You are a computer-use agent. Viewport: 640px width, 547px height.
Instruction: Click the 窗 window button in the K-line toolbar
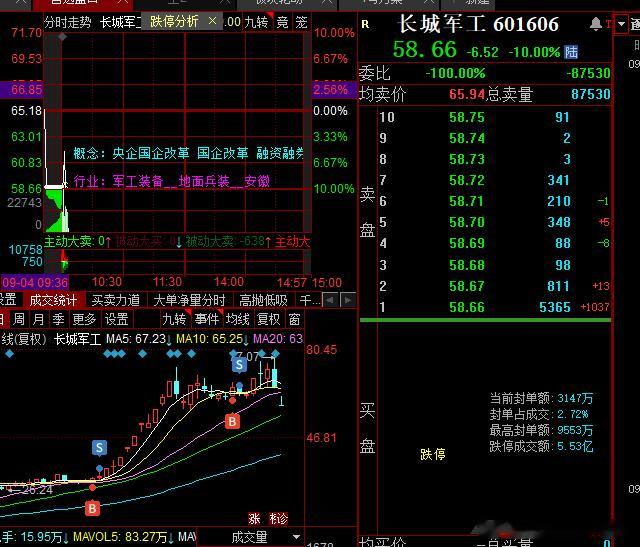[x=295, y=319]
